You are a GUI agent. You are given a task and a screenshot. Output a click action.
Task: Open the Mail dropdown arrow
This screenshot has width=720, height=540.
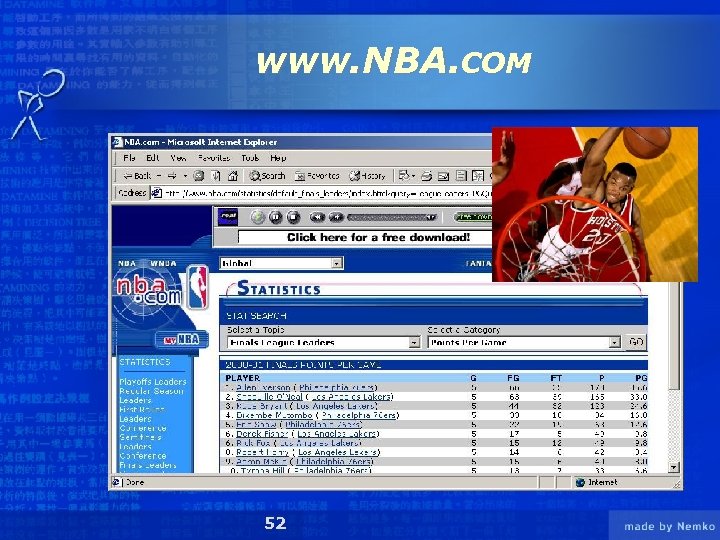tap(413, 175)
